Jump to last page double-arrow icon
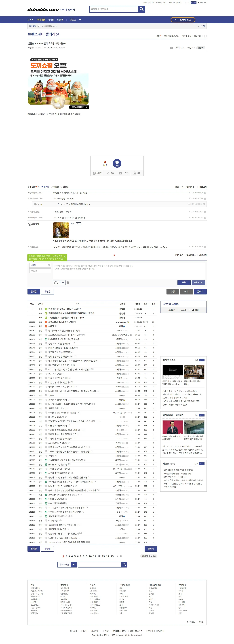 [x=121, y=556]
